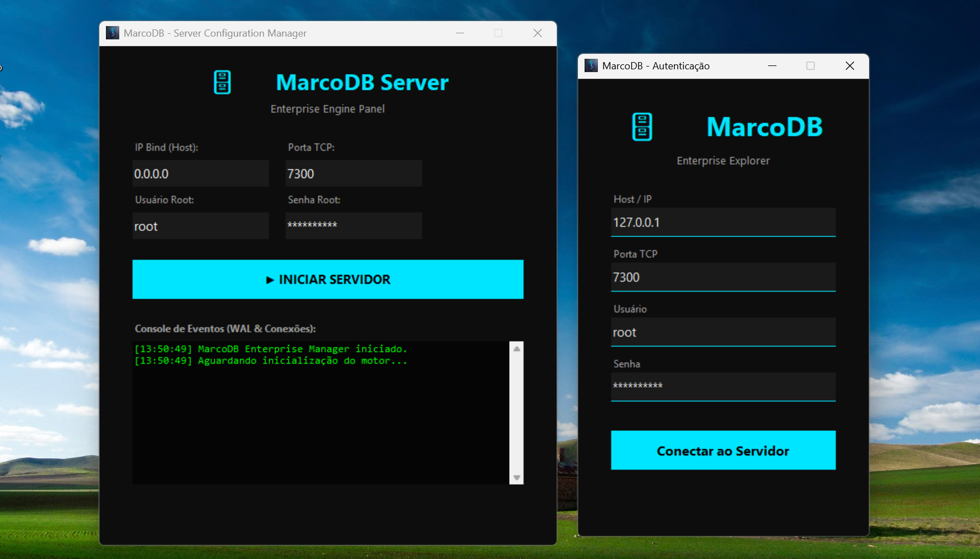Click the scrollbar down arrow of the event console

(516, 477)
